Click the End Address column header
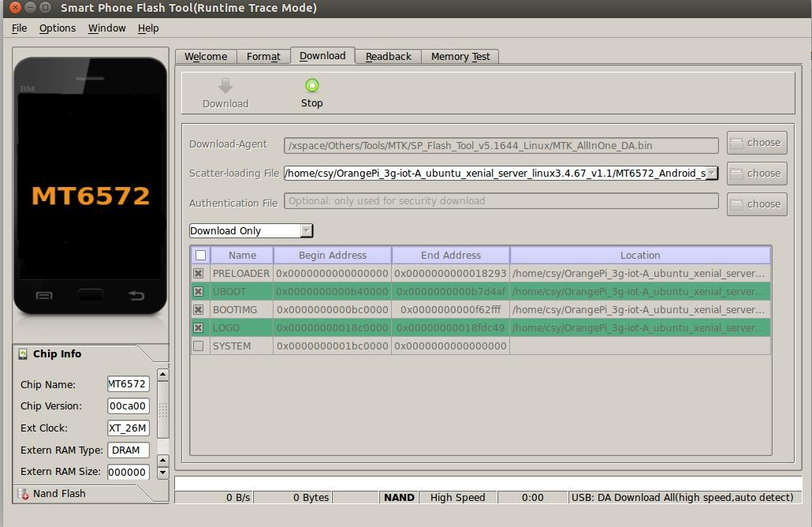 450,255
